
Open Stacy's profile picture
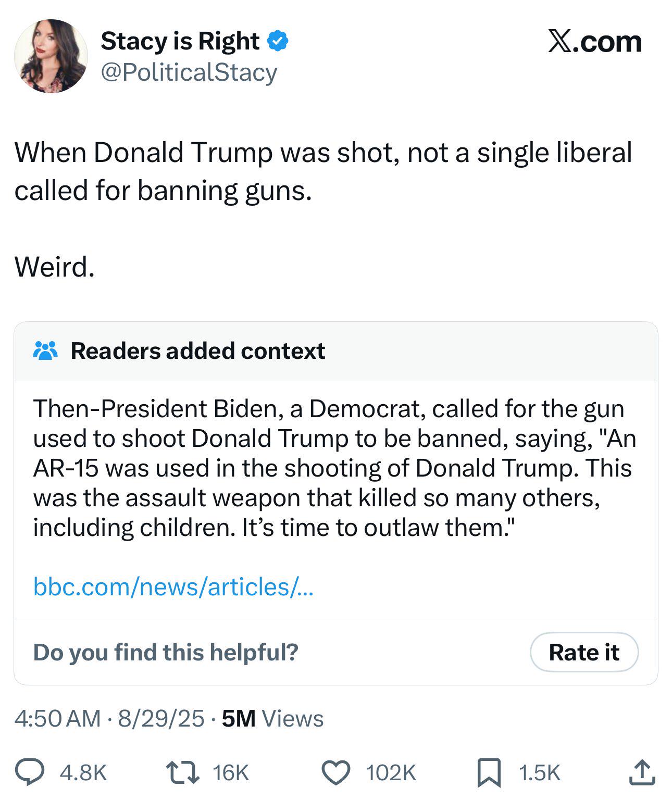tap(51, 56)
